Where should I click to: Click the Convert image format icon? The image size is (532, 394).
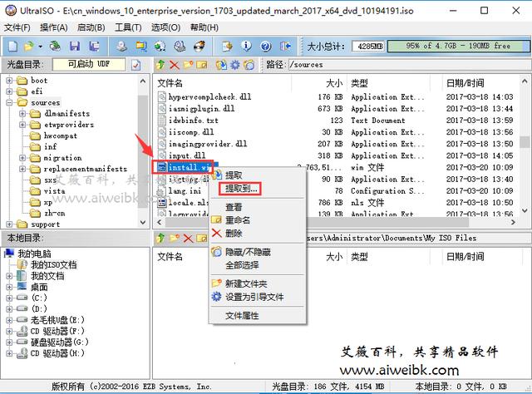point(160,47)
